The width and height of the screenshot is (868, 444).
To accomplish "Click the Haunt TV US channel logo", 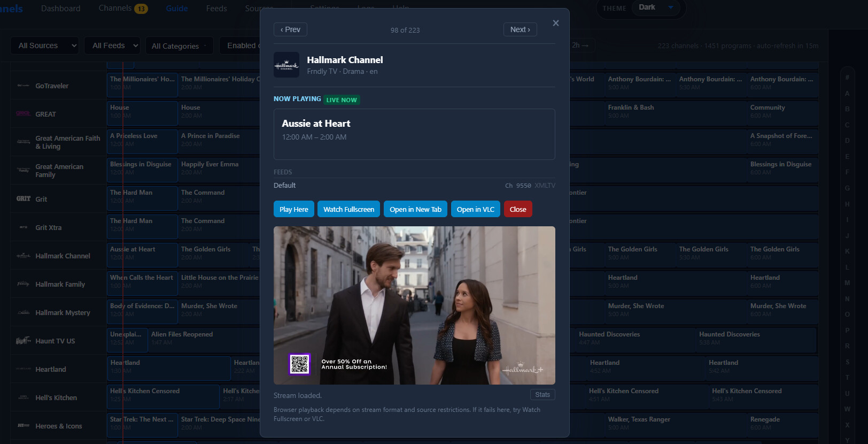I will pos(23,341).
